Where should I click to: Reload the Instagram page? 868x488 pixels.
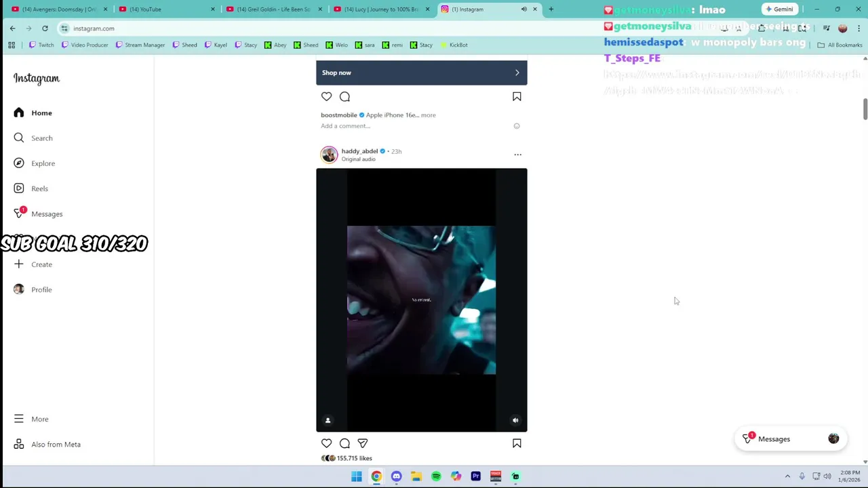coord(45,28)
